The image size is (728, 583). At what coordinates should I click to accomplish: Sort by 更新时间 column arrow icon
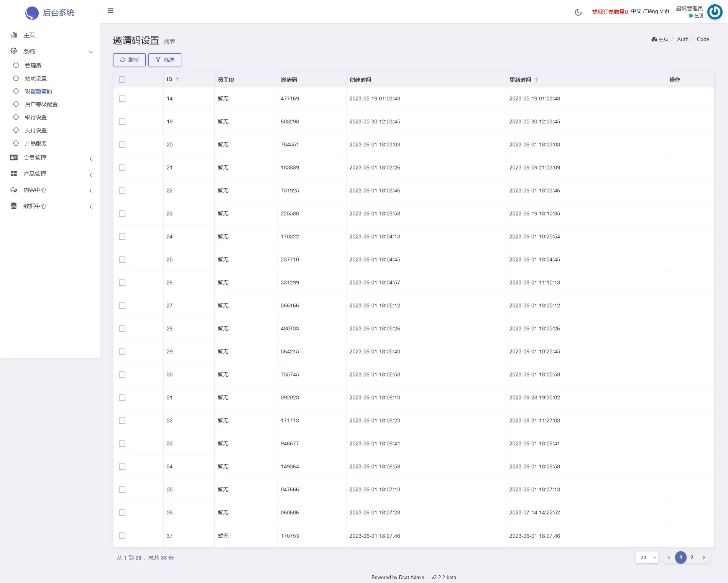[537, 80]
